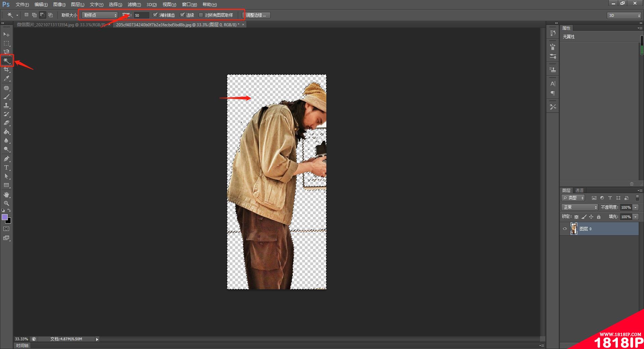
Task: Click the foreground color swatch
Action: pos(5,217)
